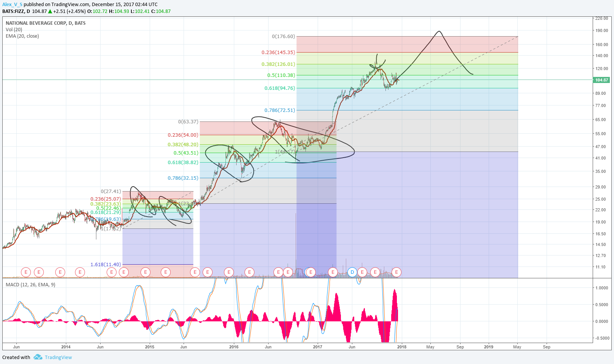614x364 pixels.
Task: Click the 0.382(48.20) Fibonacci label
Action: click(183, 145)
